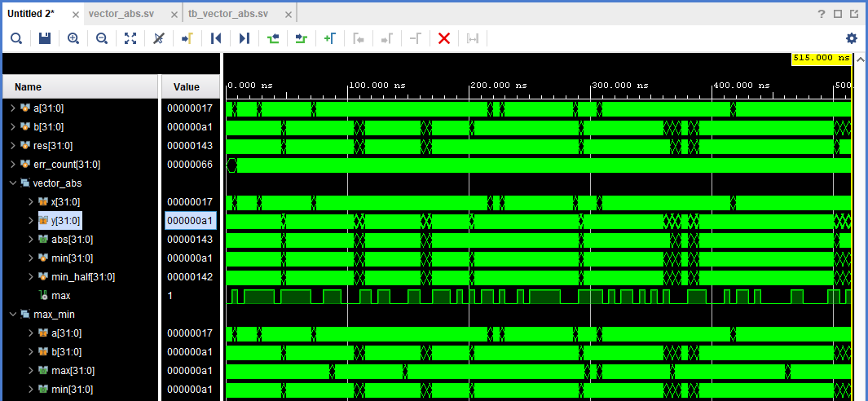868x401 pixels.
Task: Click the 515.000 ns cursor time flag
Action: tap(821, 59)
